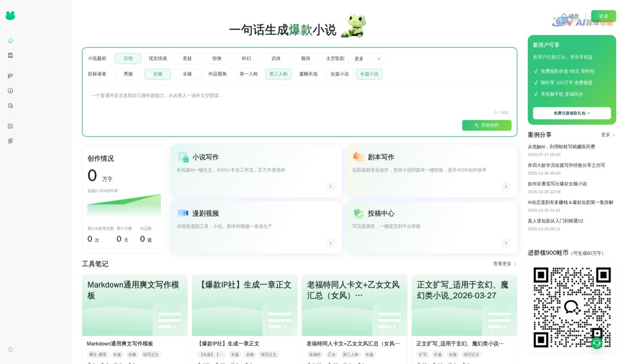The width and height of the screenshot is (624, 364).
Task: Click 开始创作 button
Action: coord(487,125)
